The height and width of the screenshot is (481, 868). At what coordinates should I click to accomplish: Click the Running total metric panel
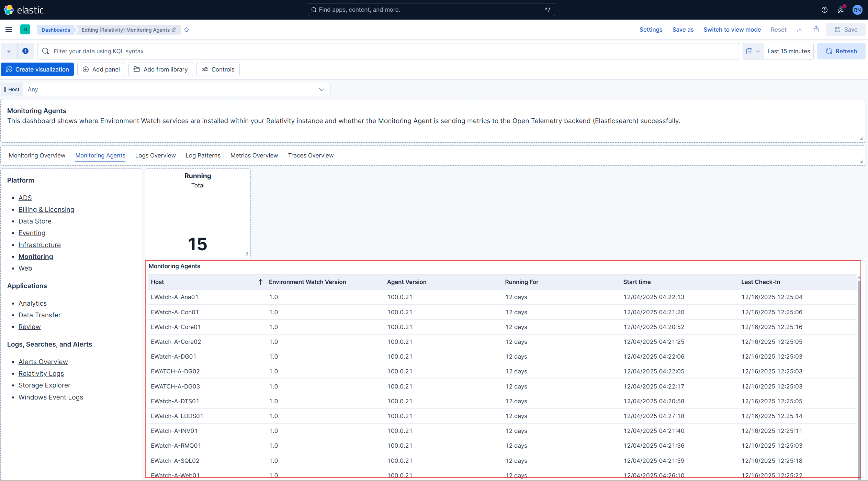pyautogui.click(x=198, y=213)
